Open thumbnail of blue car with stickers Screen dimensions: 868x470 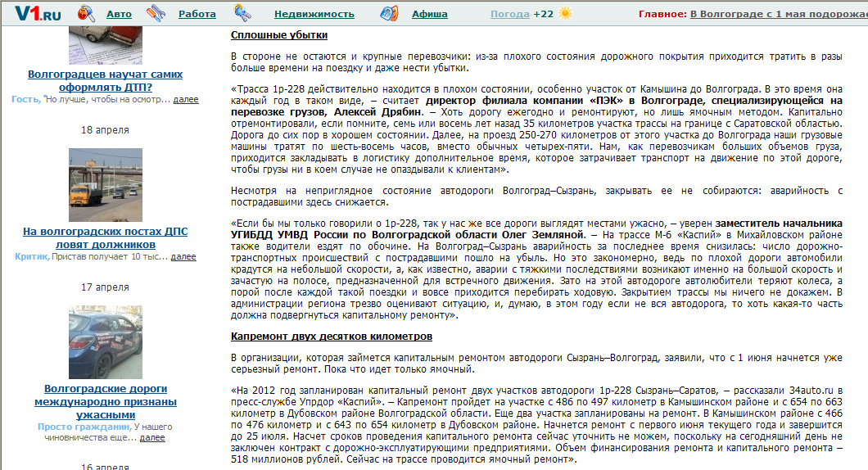105,342
